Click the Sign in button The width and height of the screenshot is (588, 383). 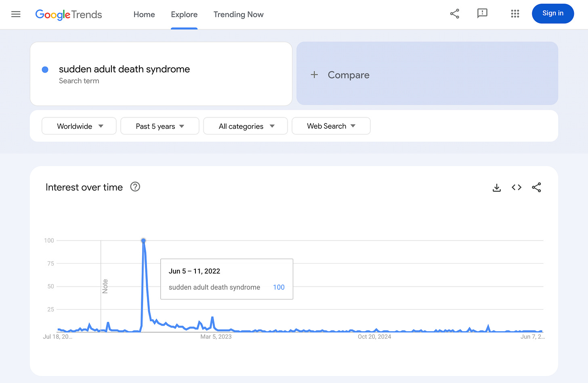pos(553,13)
